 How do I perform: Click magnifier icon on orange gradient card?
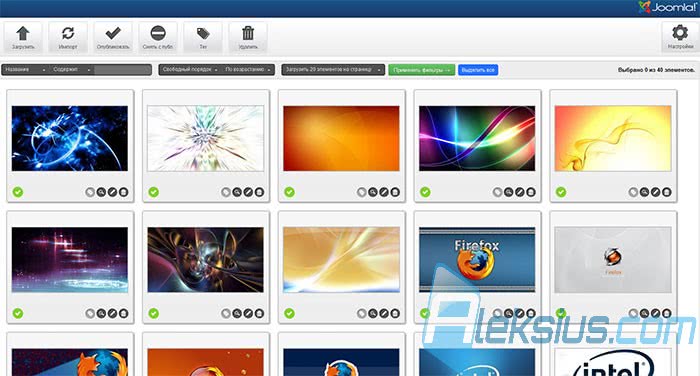tap(373, 192)
